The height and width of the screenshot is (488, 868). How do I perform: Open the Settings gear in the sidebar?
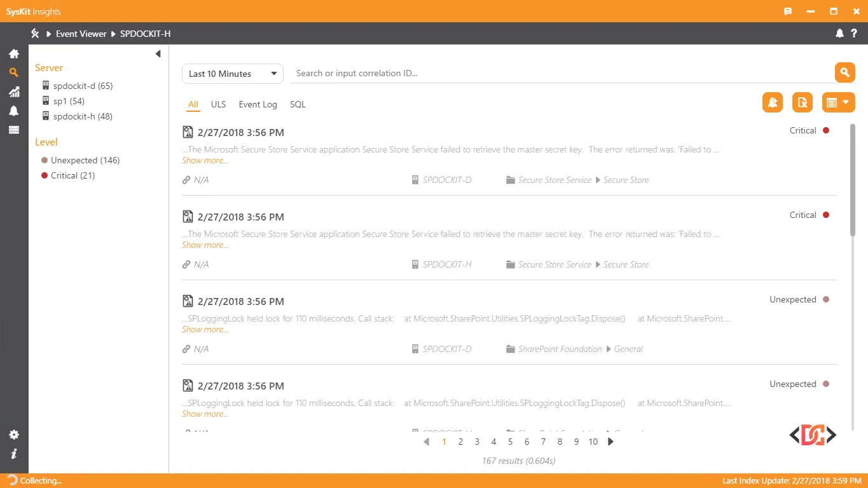coord(13,435)
